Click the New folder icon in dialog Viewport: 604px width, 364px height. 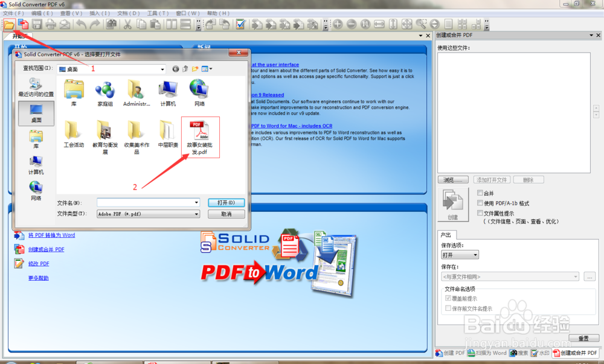coord(195,69)
